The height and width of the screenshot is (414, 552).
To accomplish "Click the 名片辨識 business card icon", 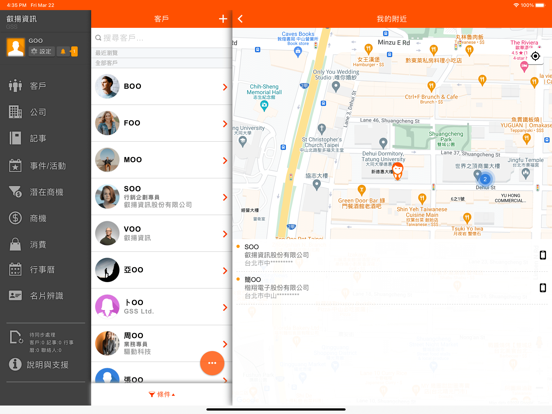I will 15,295.
